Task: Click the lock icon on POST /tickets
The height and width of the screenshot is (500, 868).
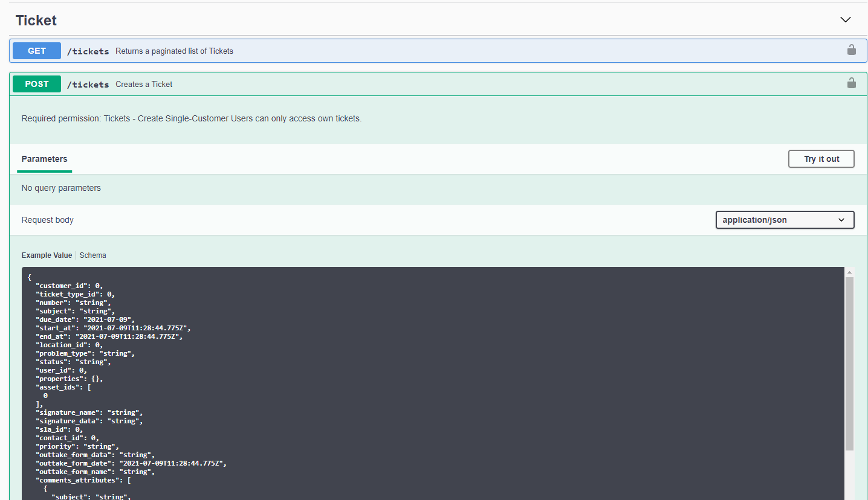Action: coord(851,83)
